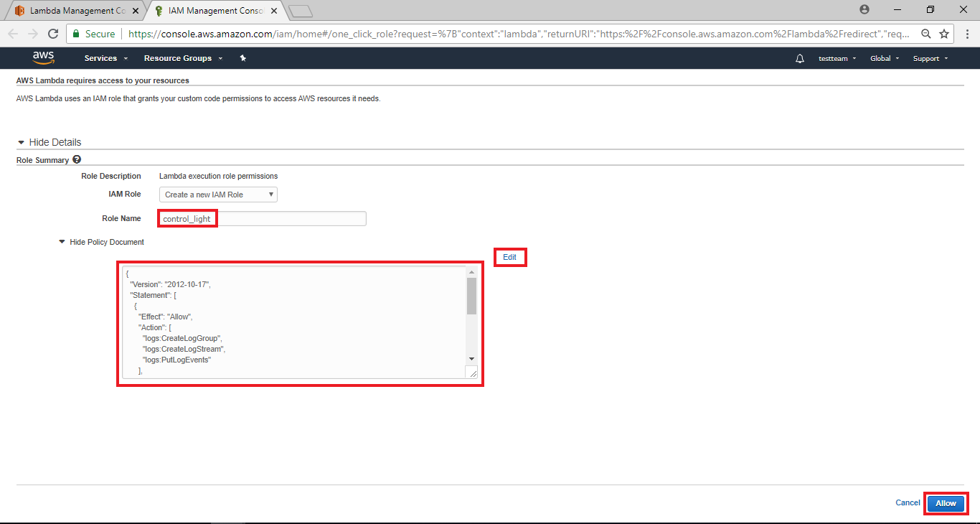Click the Chrome user profile icon
This screenshot has width=980, height=524.
(864, 9)
